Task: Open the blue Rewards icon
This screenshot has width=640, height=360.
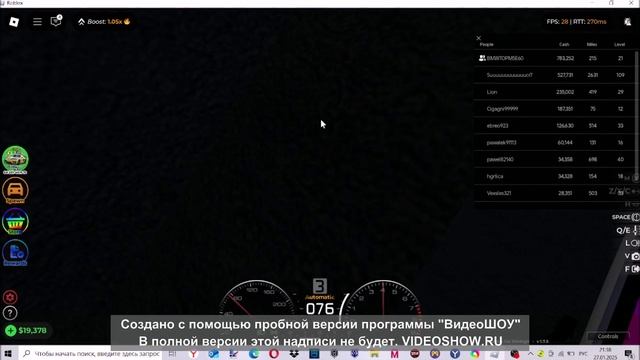Action: [15, 253]
